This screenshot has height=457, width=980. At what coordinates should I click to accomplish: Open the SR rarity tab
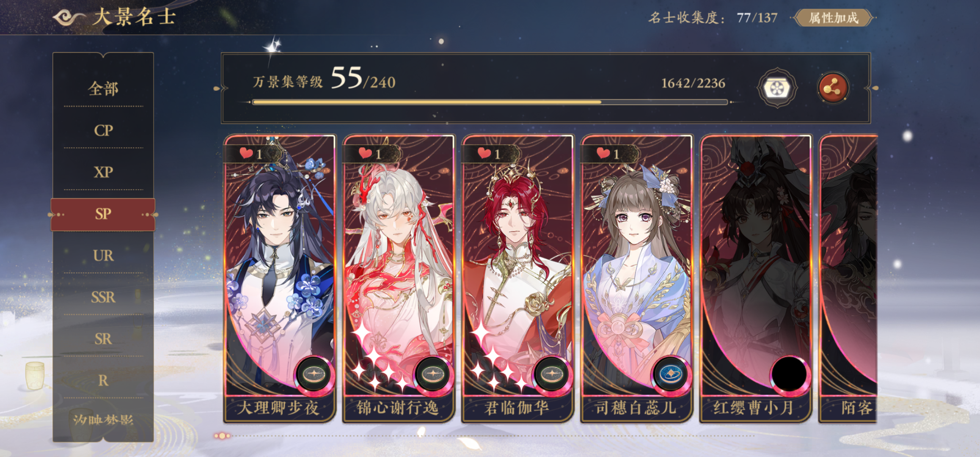pos(103,339)
